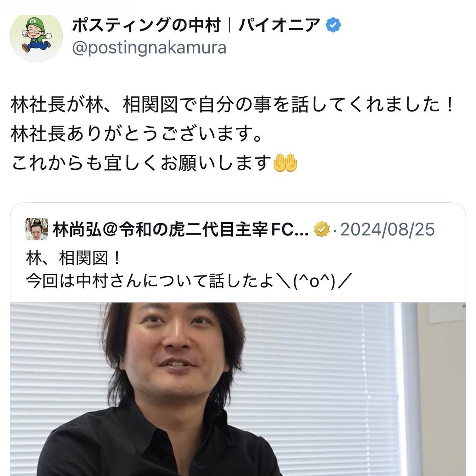476x476 pixels.
Task: Click the open-hands emoji after お願いします
Action: click(x=286, y=163)
